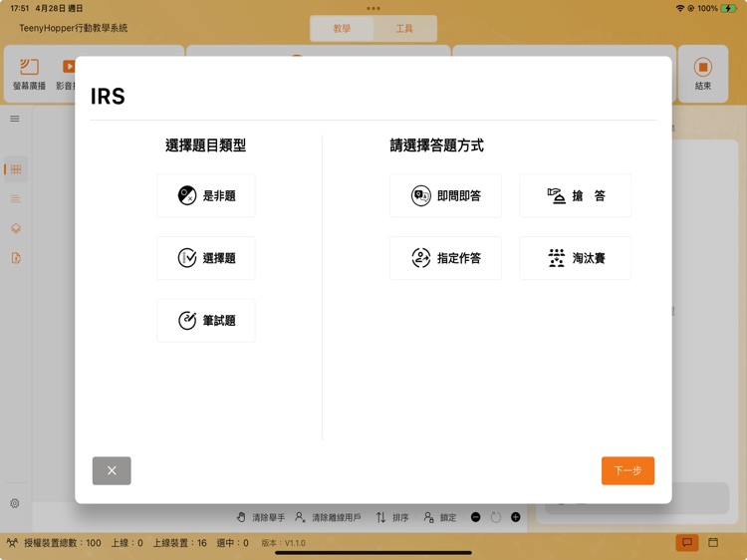
Task: Click the plus zoom-in icon
Action: pos(516,517)
